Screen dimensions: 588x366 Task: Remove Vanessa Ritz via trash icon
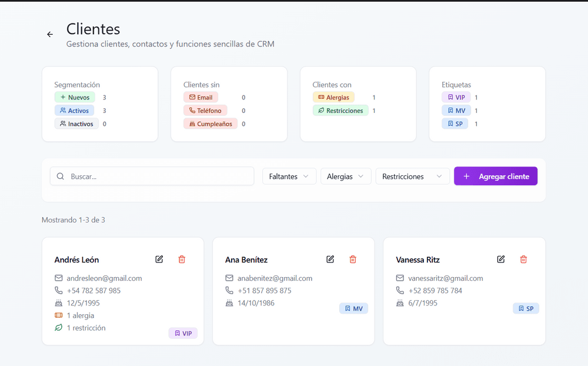[x=523, y=259]
